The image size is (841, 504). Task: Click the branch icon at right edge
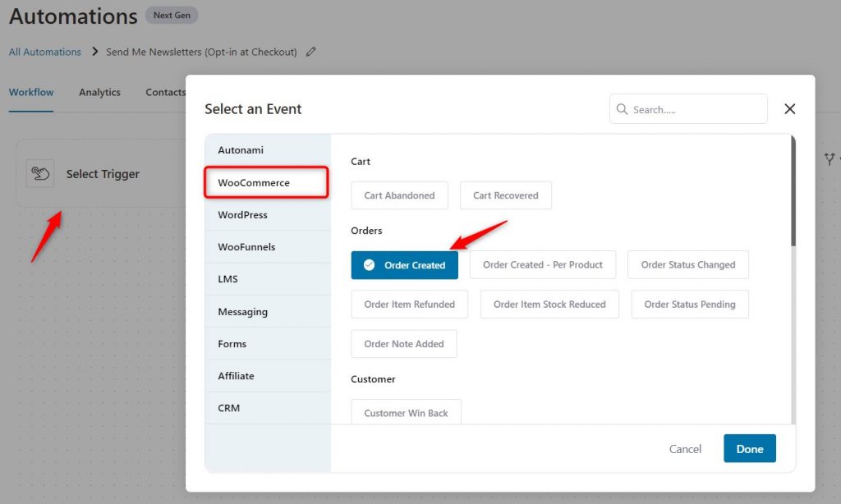pyautogui.click(x=830, y=159)
